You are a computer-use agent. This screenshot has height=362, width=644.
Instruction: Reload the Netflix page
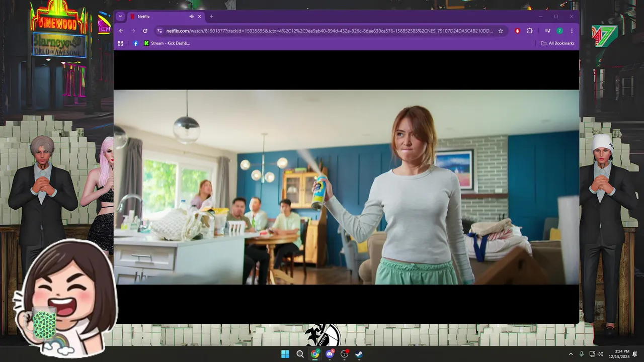145,31
